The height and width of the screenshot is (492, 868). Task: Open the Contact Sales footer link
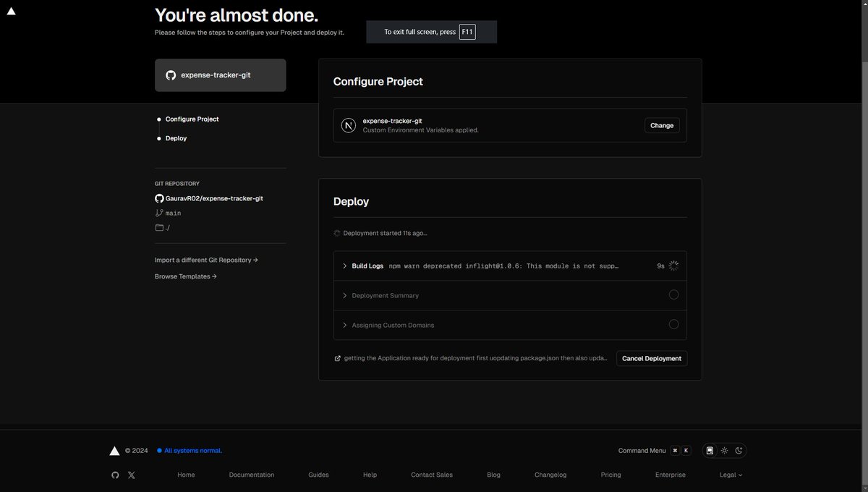point(432,475)
